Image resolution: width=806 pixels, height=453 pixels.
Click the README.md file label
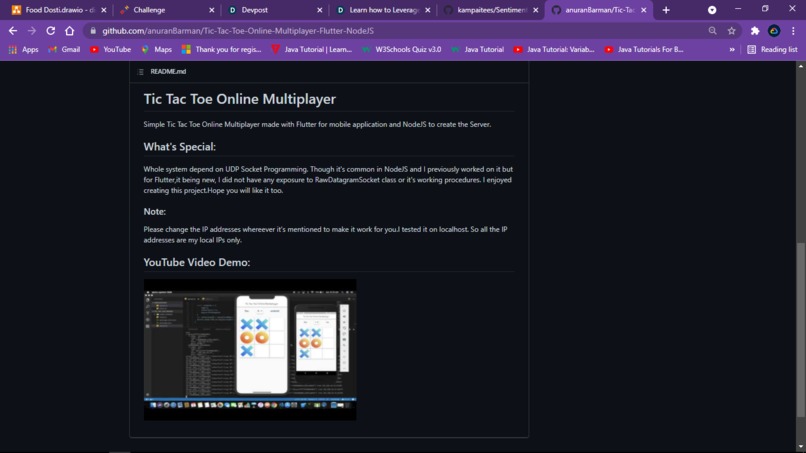(168, 71)
